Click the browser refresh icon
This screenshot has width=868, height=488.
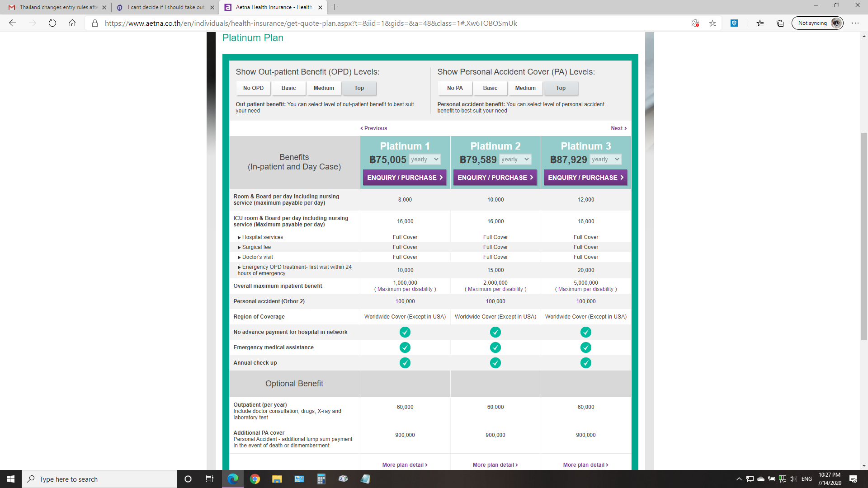[x=52, y=23]
